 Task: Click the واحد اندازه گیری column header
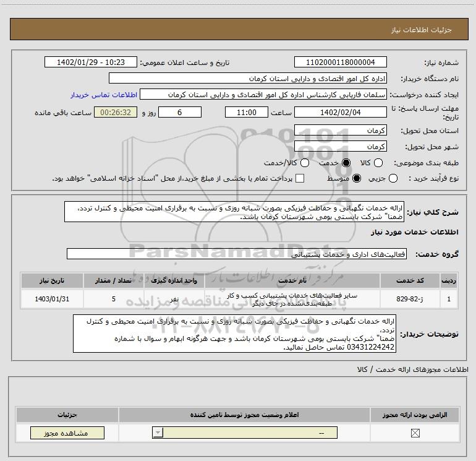pos(174,280)
